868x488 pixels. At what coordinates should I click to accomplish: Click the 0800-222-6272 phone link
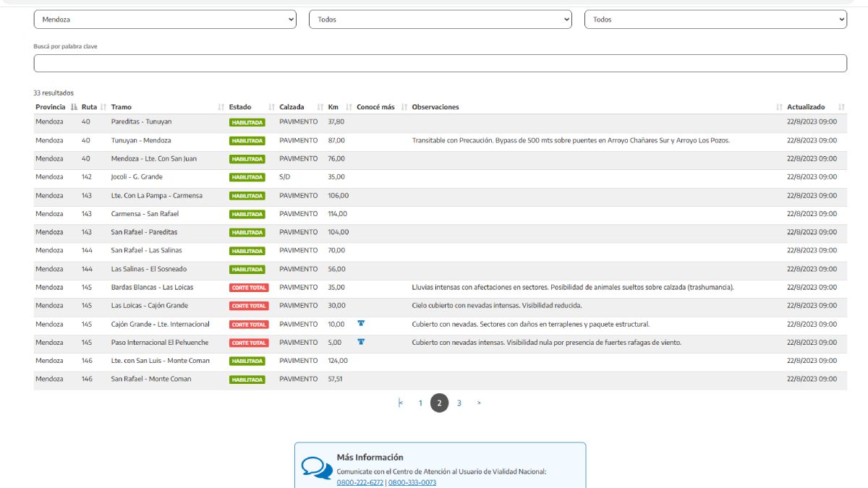359,482
